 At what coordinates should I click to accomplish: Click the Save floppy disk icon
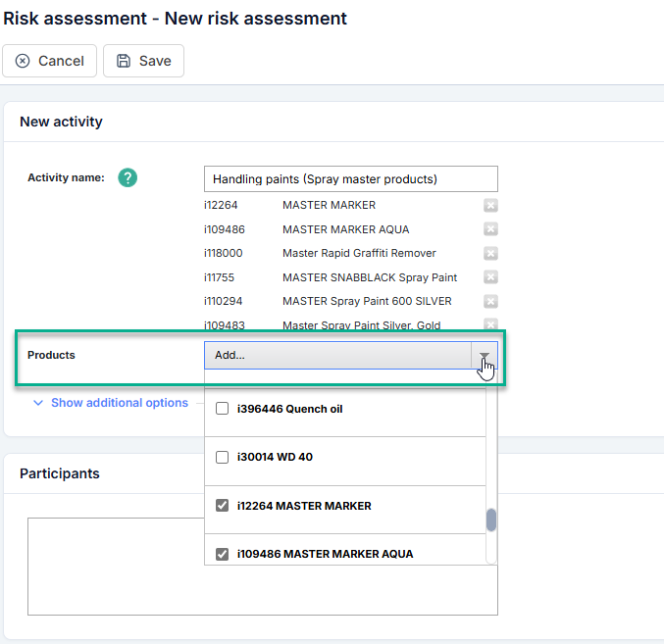click(124, 61)
